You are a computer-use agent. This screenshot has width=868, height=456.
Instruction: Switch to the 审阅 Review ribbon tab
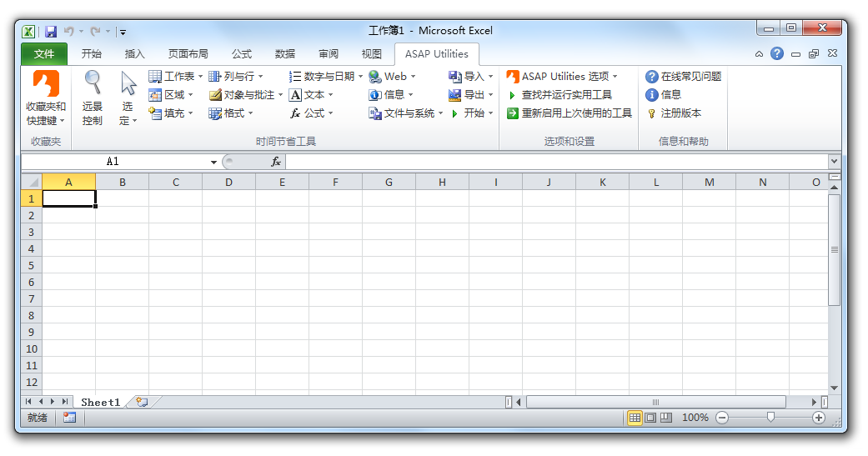coord(329,53)
